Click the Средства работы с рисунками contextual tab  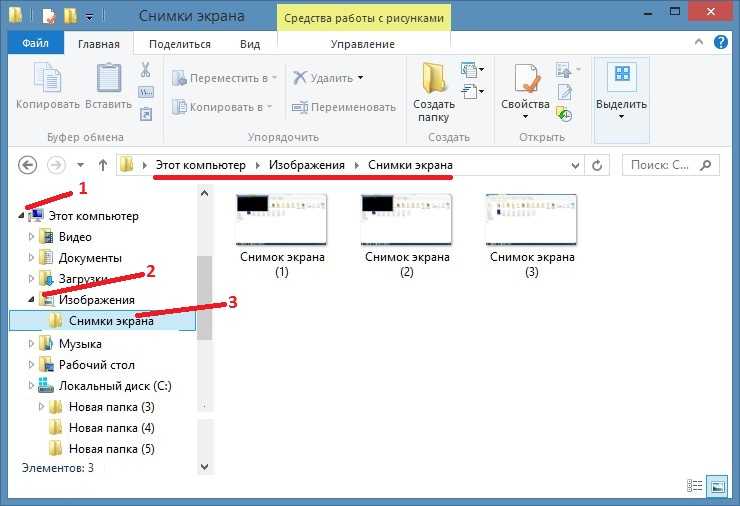364,18
